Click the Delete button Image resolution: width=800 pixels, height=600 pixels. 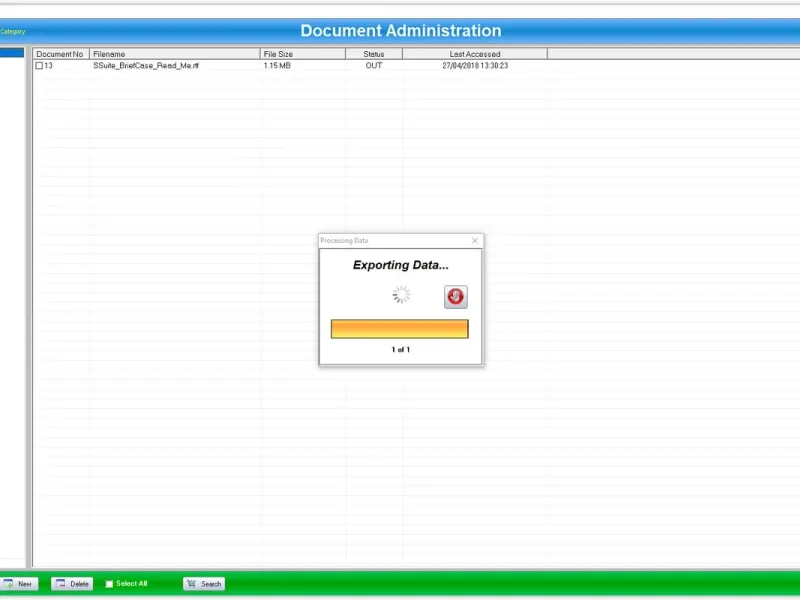pos(72,584)
